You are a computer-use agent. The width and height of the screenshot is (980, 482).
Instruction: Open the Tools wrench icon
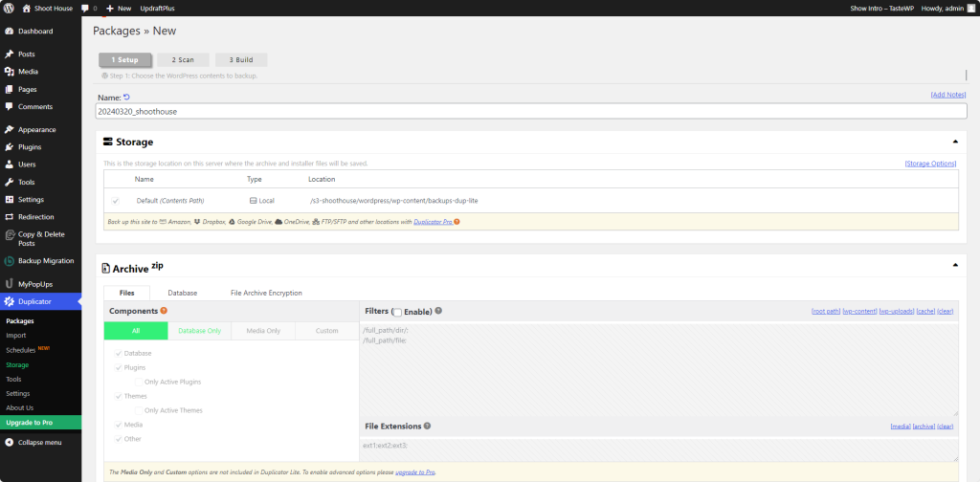point(10,183)
